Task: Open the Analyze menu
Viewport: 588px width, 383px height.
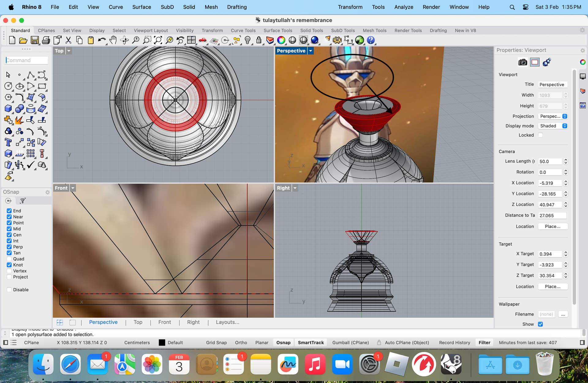Action: point(404,7)
